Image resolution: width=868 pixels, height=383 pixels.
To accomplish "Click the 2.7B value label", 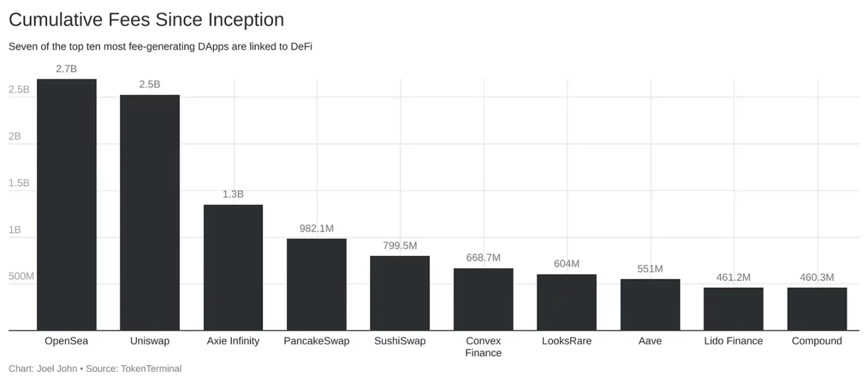I will (66, 68).
